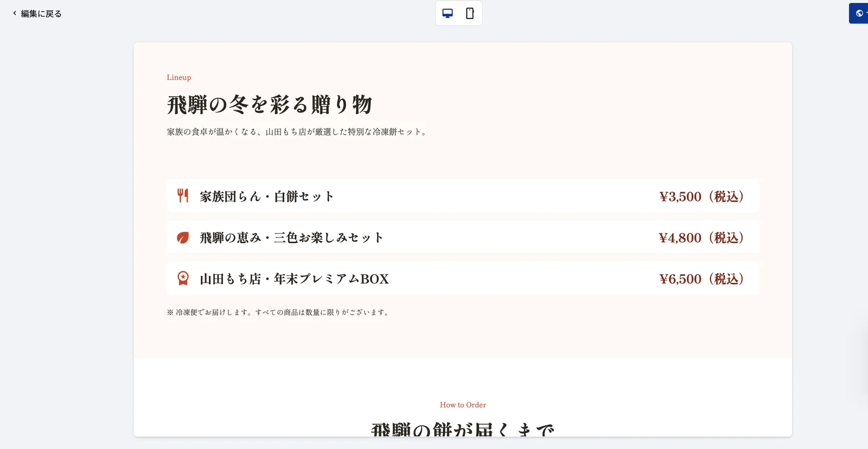
Task: Click the ¥6,500（税込） price
Action: point(701,279)
